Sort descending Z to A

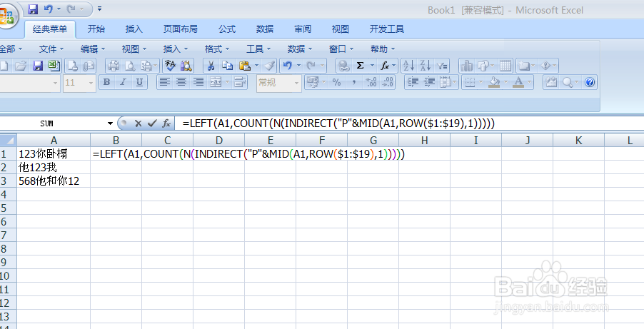[x=426, y=66]
